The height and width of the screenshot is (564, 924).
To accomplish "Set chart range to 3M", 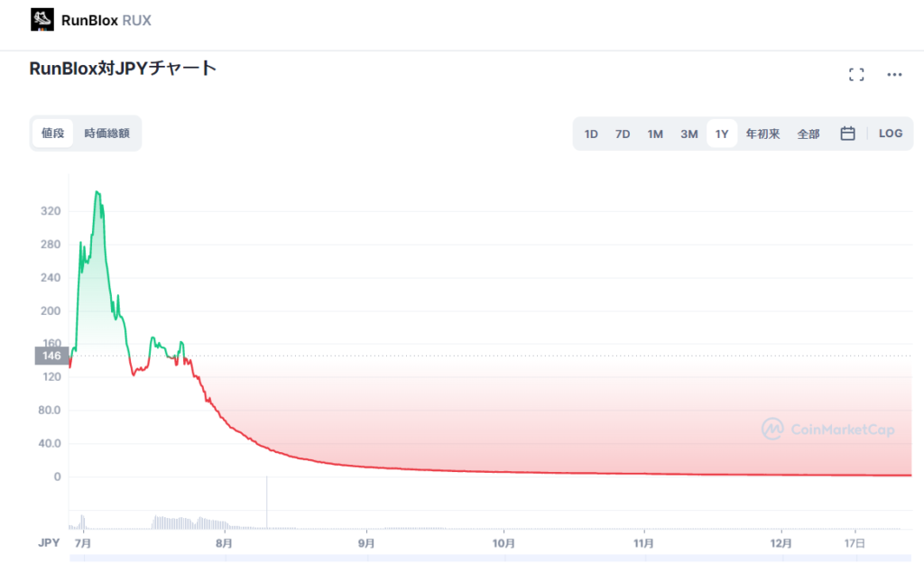I will (688, 134).
